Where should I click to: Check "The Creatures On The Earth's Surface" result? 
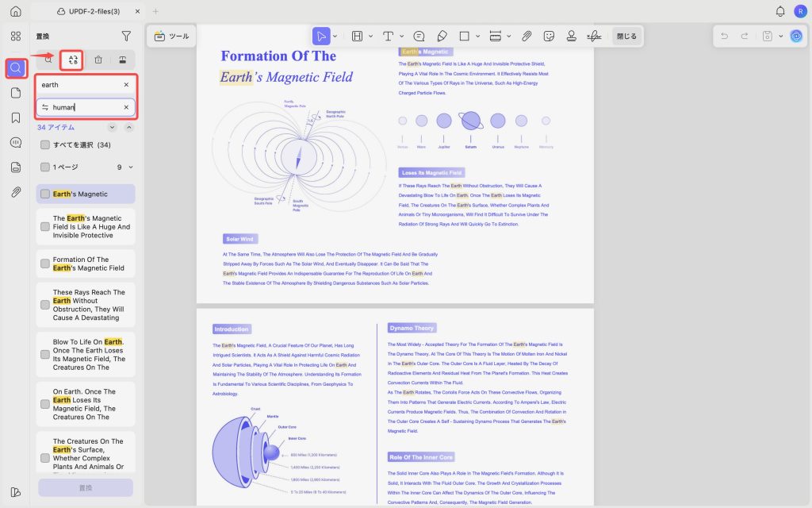point(45,458)
